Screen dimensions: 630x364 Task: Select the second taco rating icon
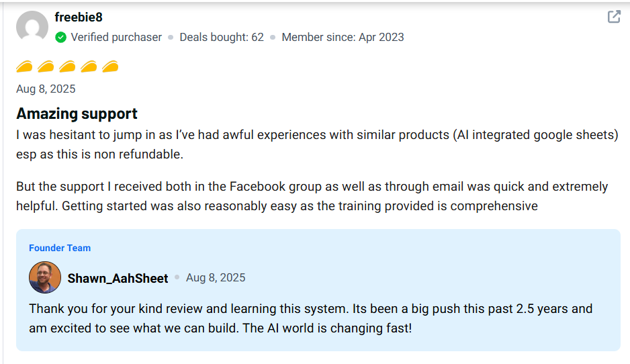(46, 66)
